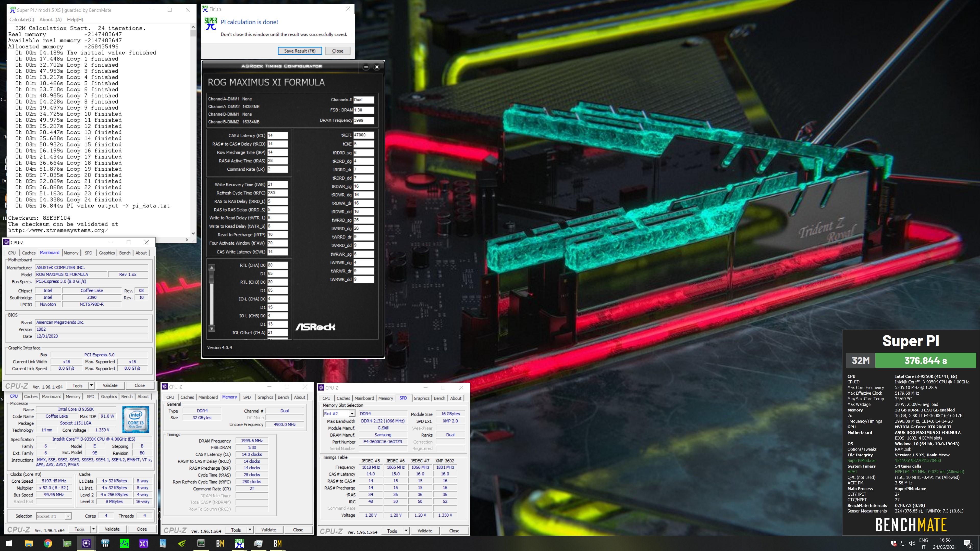
Task: Open the second BenchMate BM taskbar icon
Action: pyautogui.click(x=277, y=543)
